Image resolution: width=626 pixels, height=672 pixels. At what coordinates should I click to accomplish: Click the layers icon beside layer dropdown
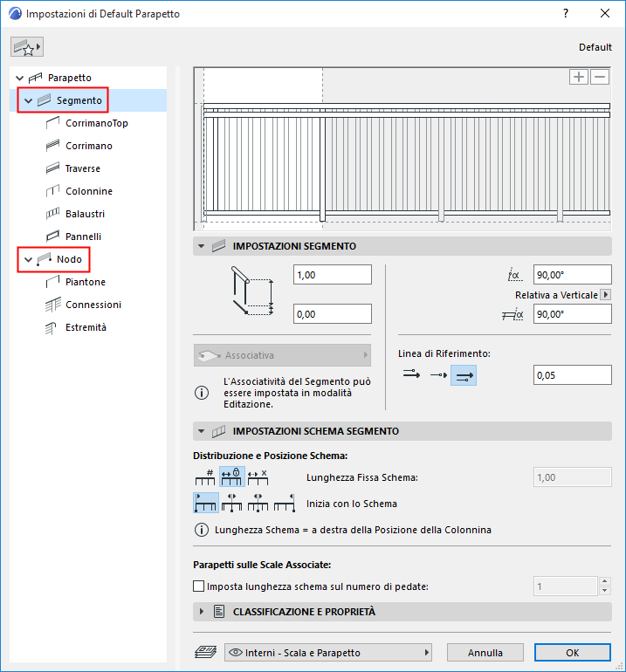click(x=205, y=653)
